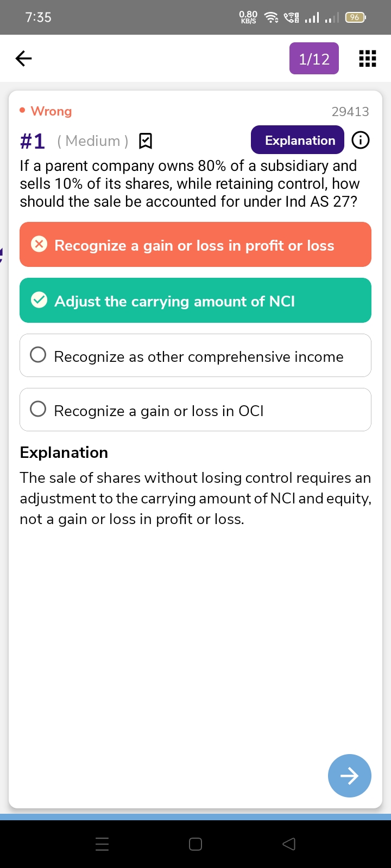391x868 pixels.
Task: Bookmark question #1
Action: point(146,141)
